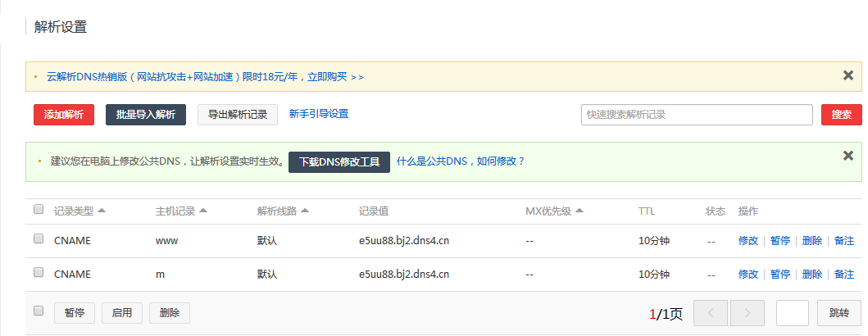Click 下载DNS修改工具 button

[339, 161]
